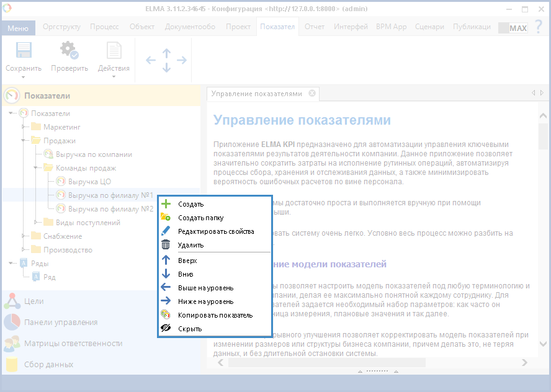The height and width of the screenshot is (392, 551).
Task: Click the trash icon for Удалить
Action: [166, 245]
